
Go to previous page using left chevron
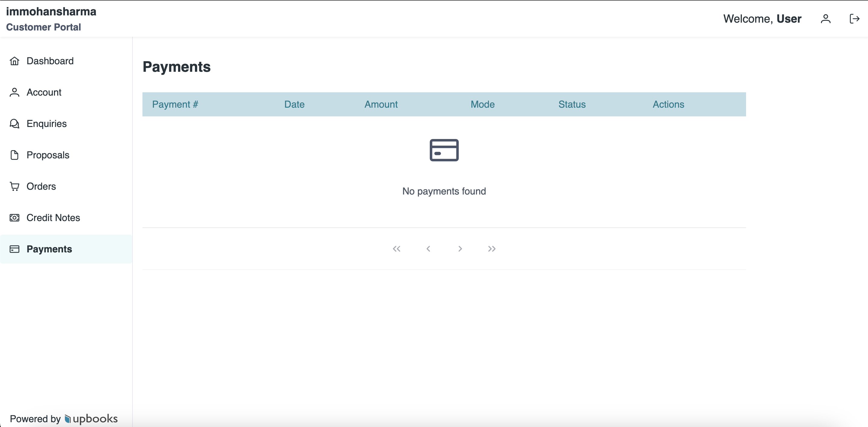(429, 248)
